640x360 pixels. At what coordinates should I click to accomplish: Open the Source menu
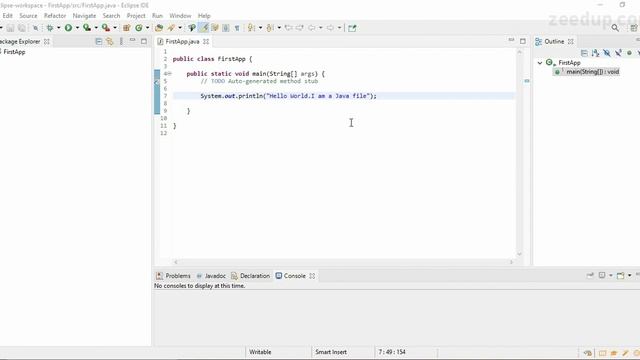tap(28, 16)
